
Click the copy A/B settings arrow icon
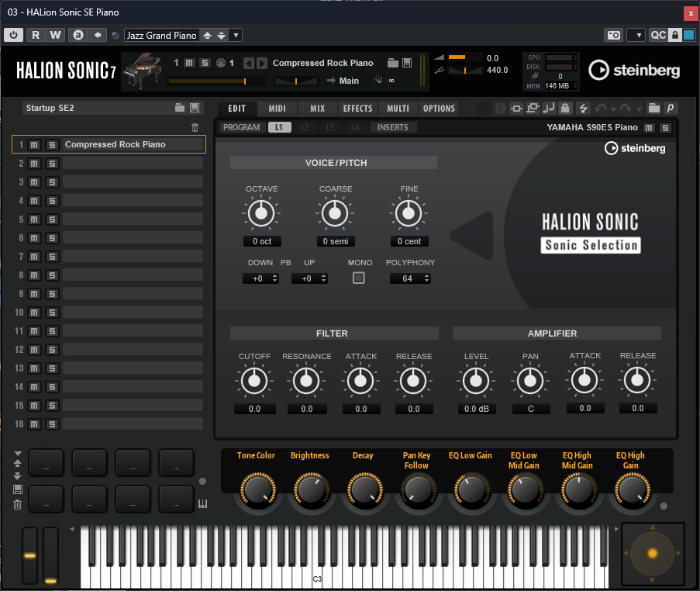click(x=98, y=35)
